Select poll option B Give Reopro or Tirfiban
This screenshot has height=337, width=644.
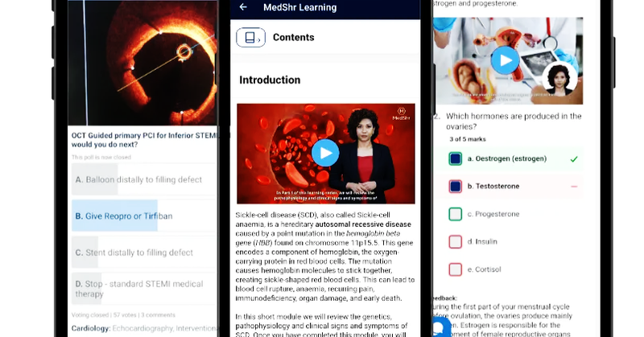[144, 216]
